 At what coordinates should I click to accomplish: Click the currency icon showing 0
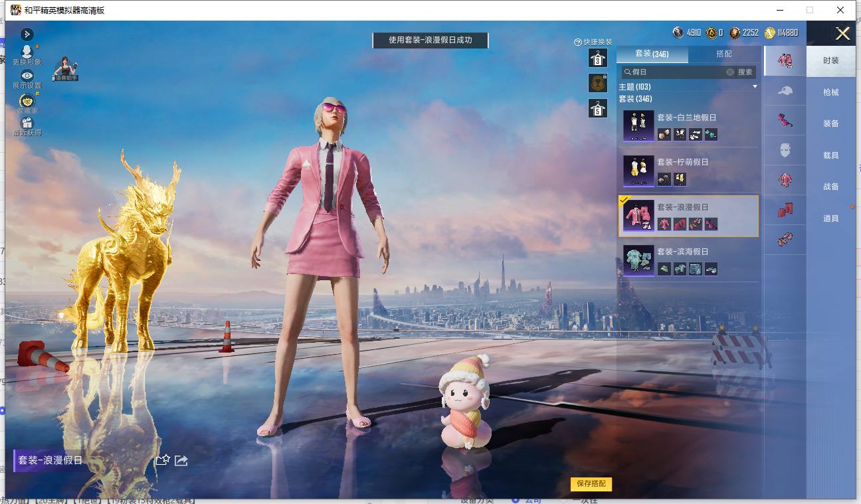tap(712, 33)
